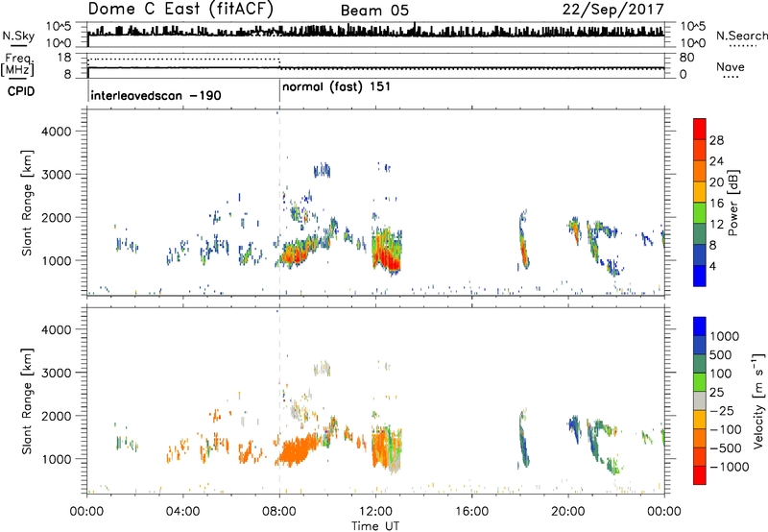Click the '16:00' time axis label
The image size is (768, 532).
point(471,512)
